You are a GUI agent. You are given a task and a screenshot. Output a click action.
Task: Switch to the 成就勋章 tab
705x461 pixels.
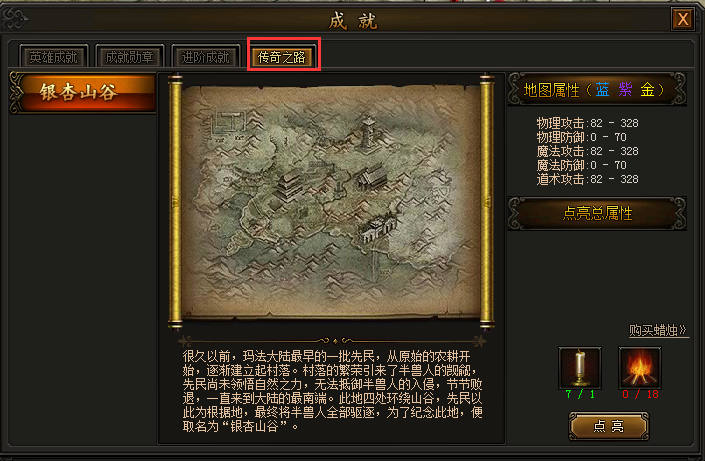[x=129, y=57]
